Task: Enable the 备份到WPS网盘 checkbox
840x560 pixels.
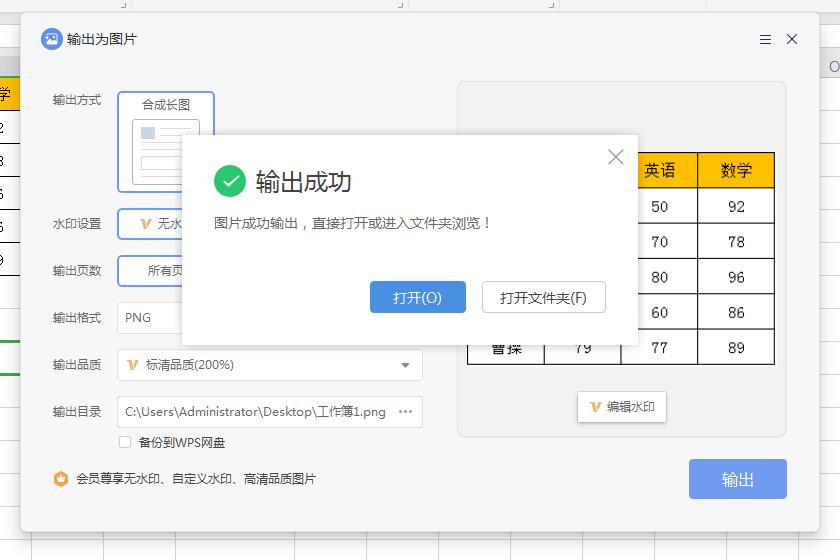Action: (x=125, y=442)
